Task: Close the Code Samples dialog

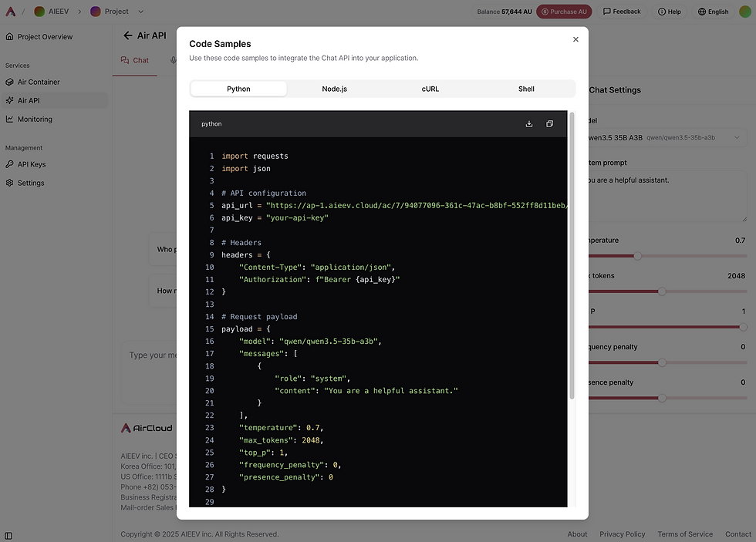Action: pos(575,39)
